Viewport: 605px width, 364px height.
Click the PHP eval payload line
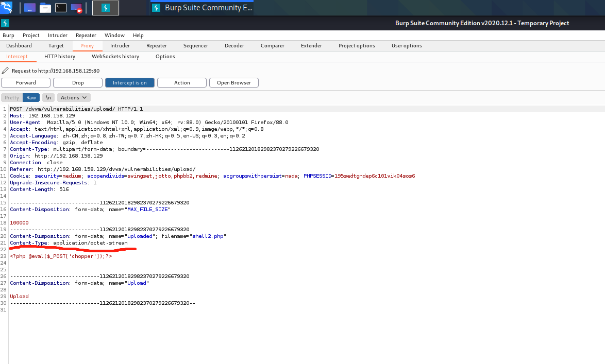(x=61, y=256)
